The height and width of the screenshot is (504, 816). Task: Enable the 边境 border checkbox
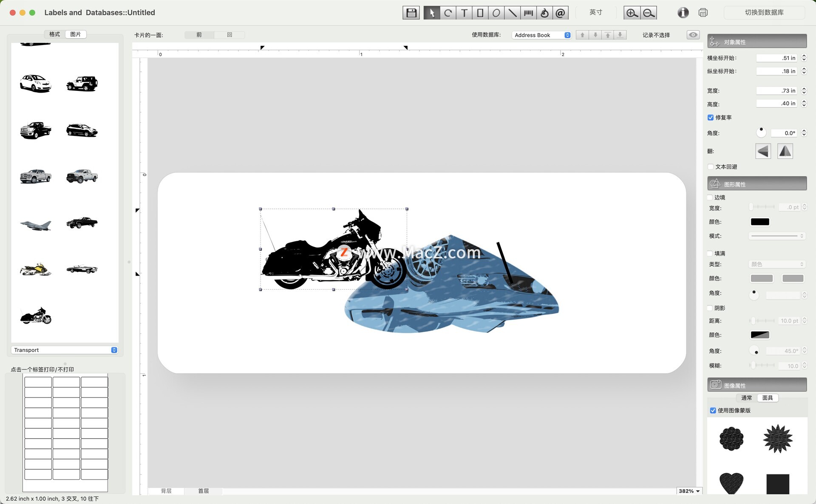coord(710,197)
